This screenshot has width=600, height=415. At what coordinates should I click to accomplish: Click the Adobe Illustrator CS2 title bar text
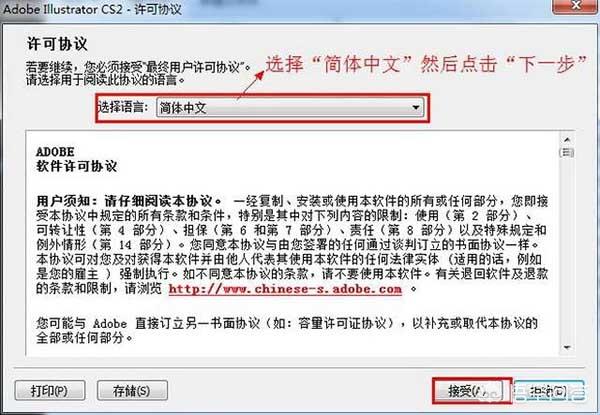92,9
